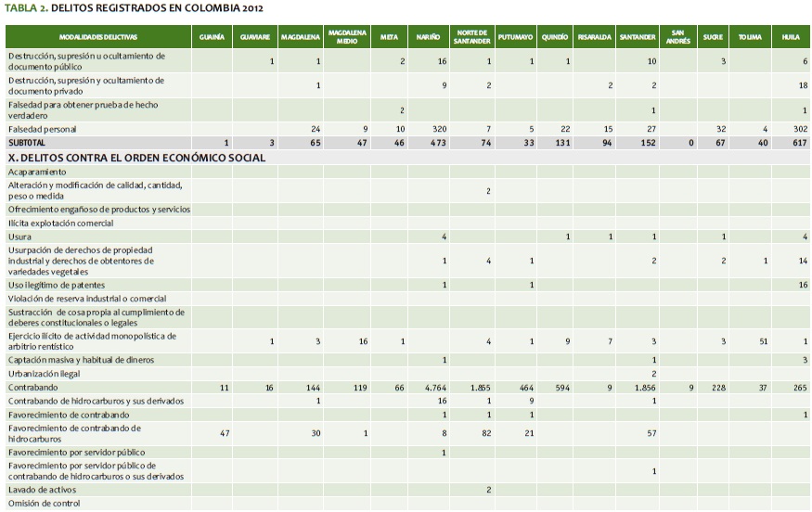
Task: Click the Lavado de activos row label
Action: click(42, 490)
